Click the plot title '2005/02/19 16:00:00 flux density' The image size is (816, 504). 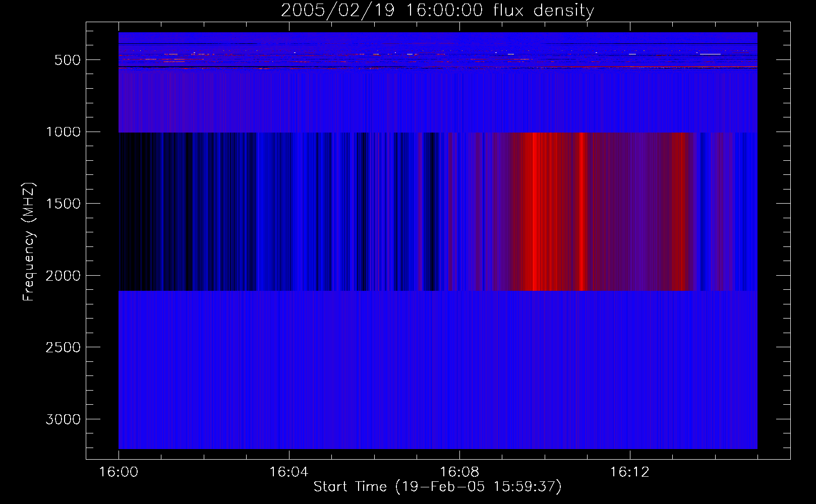437,10
